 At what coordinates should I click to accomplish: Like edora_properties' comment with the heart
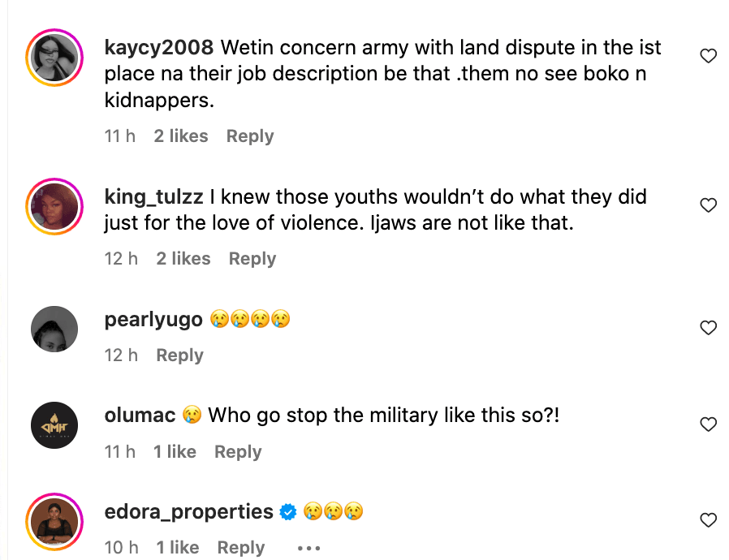pyautogui.click(x=708, y=520)
